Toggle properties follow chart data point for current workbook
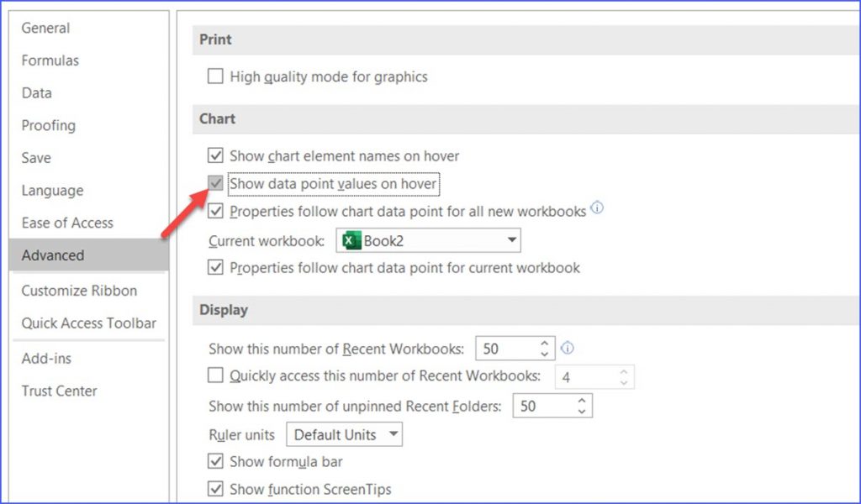The height and width of the screenshot is (504, 861). (x=215, y=267)
